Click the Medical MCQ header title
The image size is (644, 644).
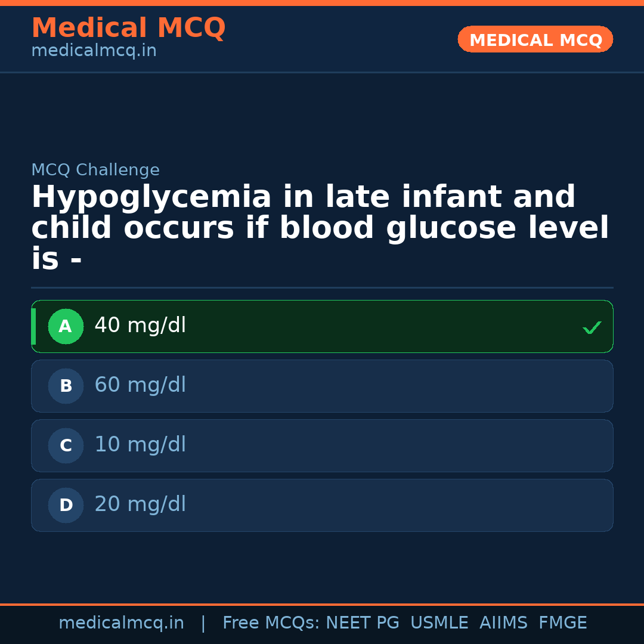tap(128, 28)
